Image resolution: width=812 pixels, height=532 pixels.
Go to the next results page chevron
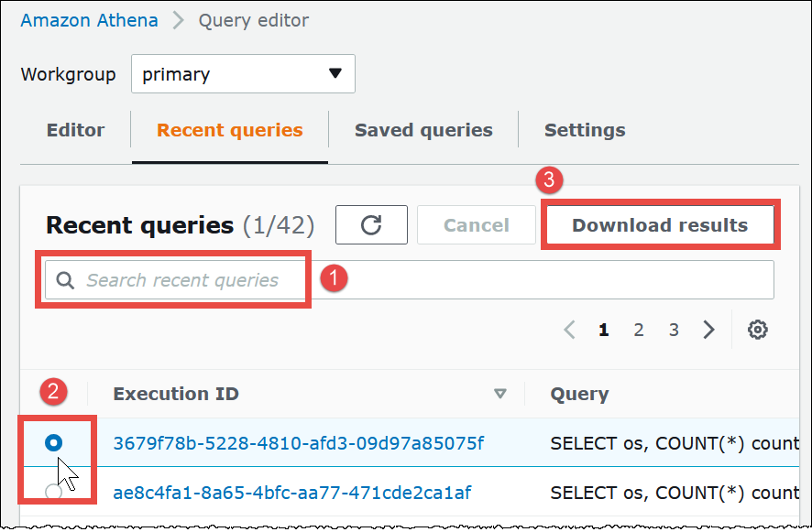pos(708,329)
